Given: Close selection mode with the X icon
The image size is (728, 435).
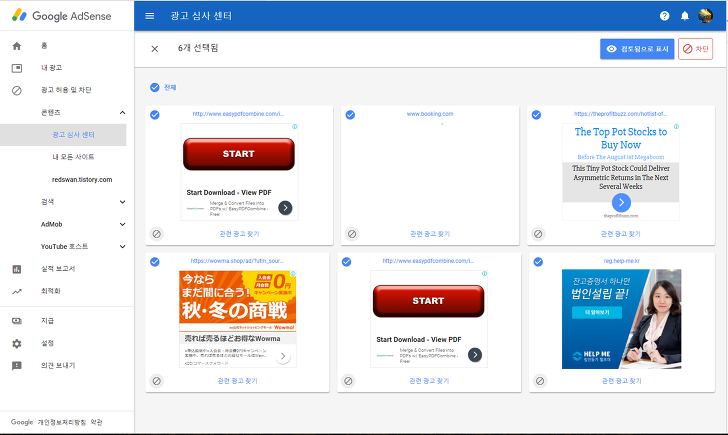Looking at the screenshot, I should [x=155, y=49].
